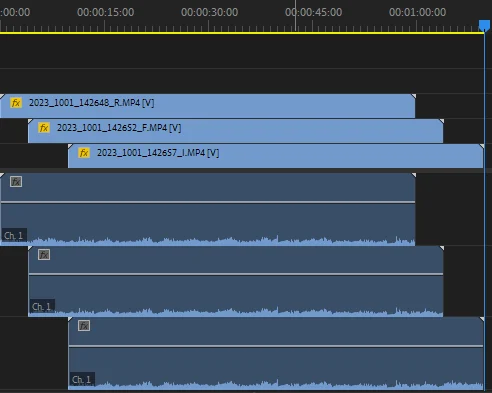Click the volume rubber band on the bottom audio clip
This screenshot has width=492, height=393.
coord(276,346)
